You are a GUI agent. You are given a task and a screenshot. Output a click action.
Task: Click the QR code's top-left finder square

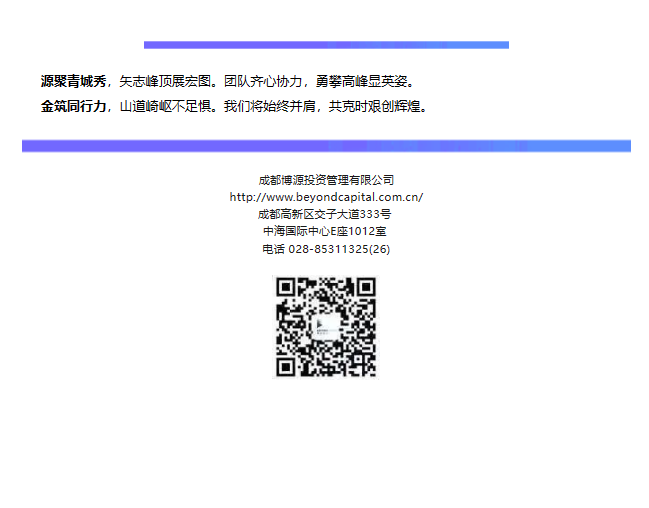[x=287, y=288]
